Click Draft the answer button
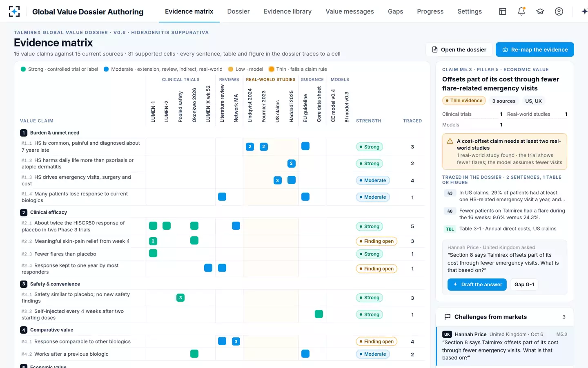588x368 pixels. pos(477,285)
